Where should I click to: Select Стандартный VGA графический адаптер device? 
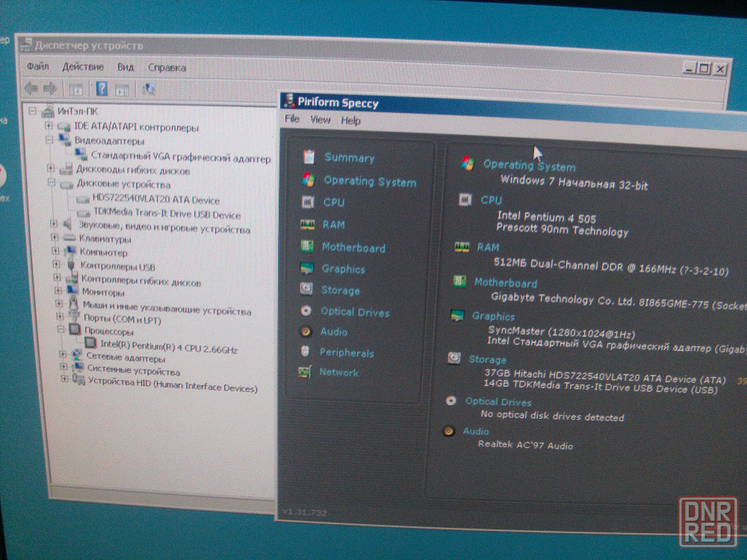click(x=181, y=157)
